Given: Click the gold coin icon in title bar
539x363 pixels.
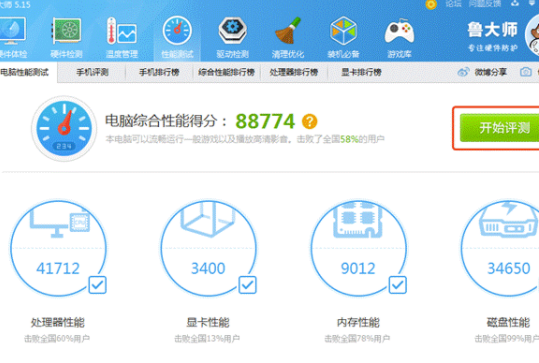Looking at the screenshot, I should click(431, 4).
